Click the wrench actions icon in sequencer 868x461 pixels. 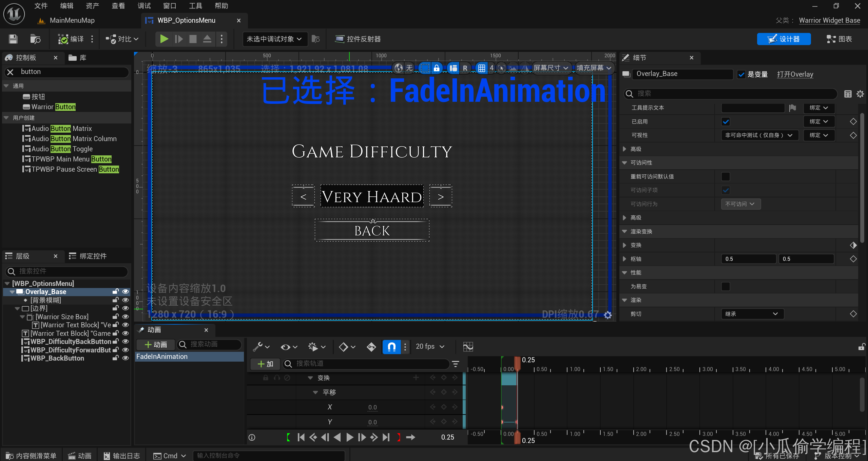tap(258, 346)
